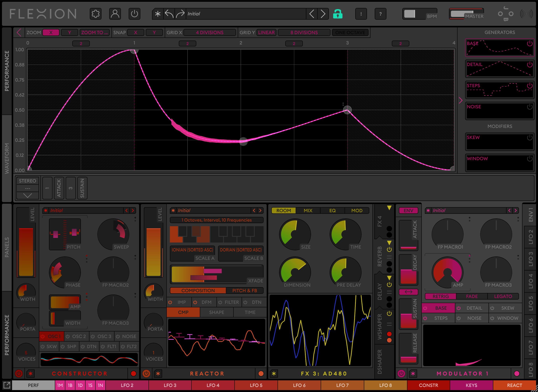Enable the SKEW modifier power icon
538x392 pixels.
click(x=529, y=137)
